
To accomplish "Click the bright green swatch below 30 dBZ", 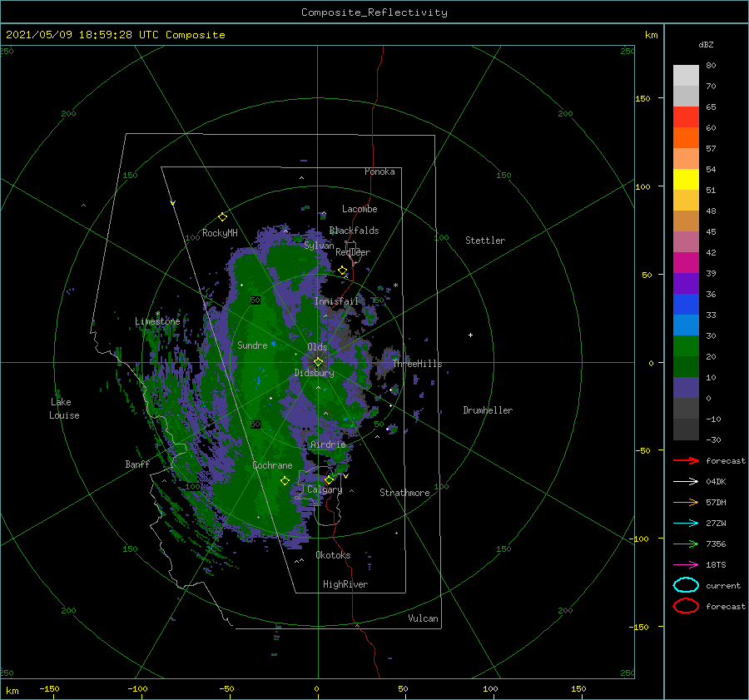I will pos(686,346).
